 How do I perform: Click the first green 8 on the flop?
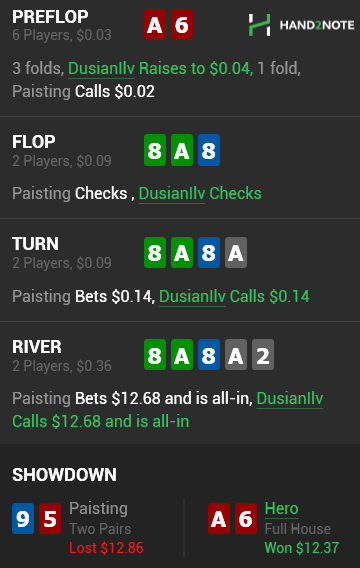tap(155, 150)
